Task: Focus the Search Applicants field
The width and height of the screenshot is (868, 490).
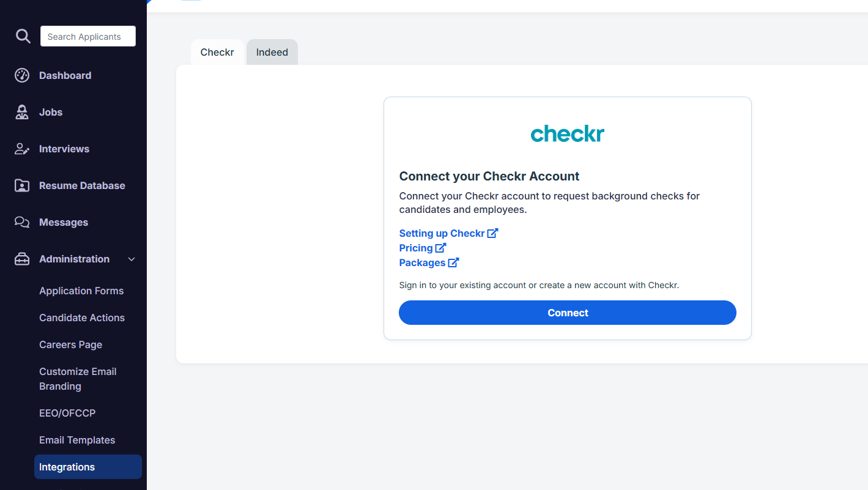Action: pyautogui.click(x=88, y=36)
